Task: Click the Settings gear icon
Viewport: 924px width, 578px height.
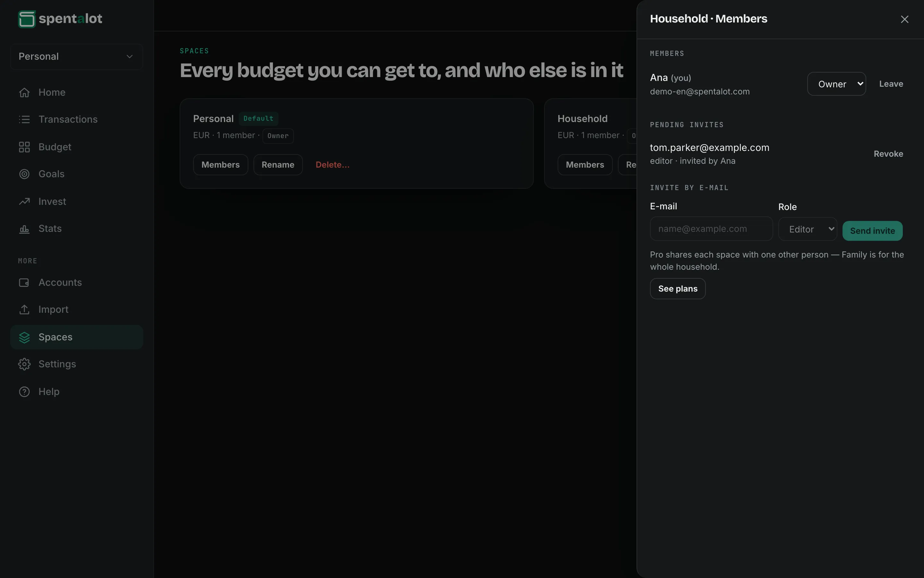Action: pyautogui.click(x=24, y=364)
